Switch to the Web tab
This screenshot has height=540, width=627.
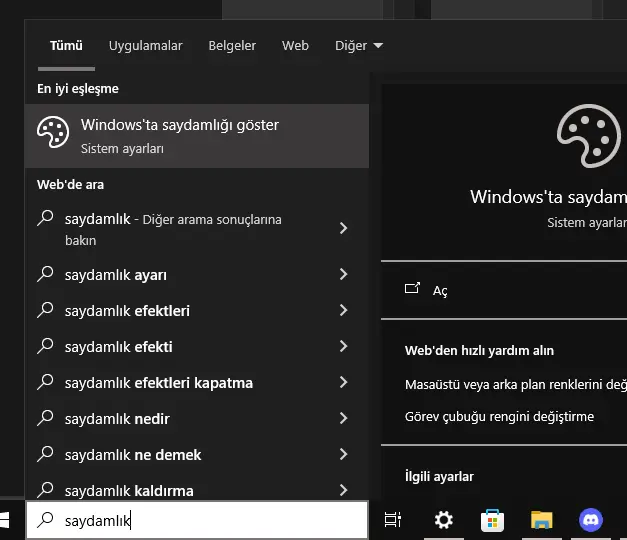(295, 46)
